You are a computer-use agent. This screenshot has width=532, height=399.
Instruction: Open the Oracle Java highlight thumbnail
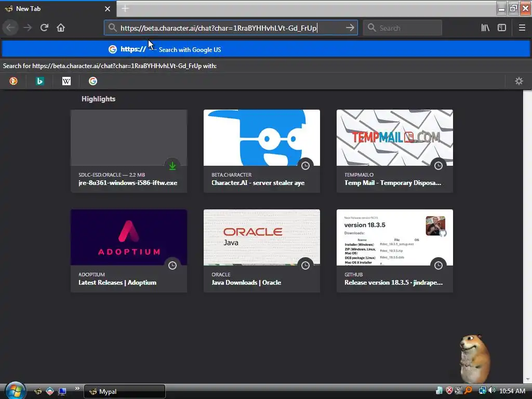[x=262, y=237]
